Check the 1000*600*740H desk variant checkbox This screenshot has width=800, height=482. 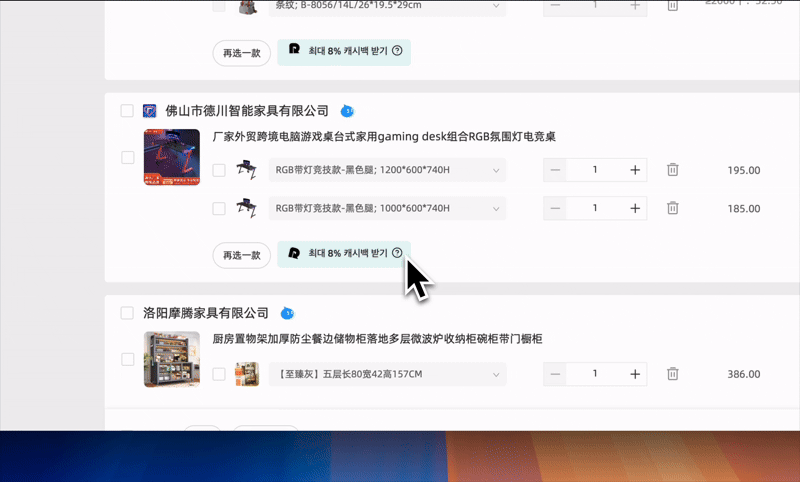click(219, 208)
